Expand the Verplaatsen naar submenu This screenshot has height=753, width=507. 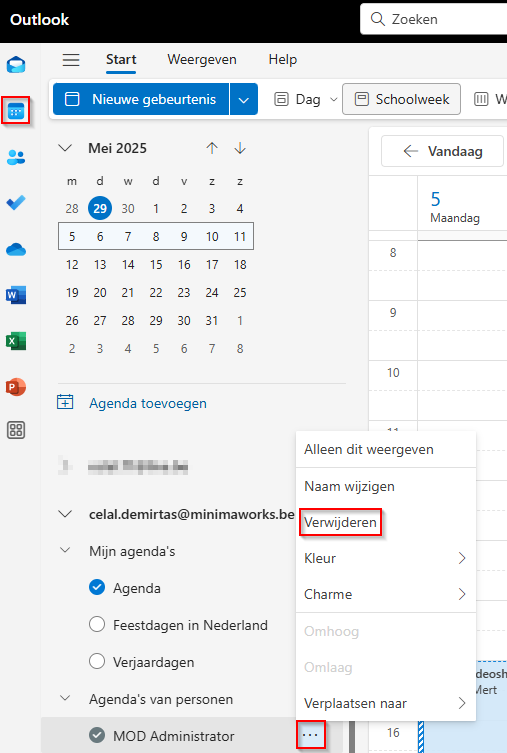462,703
